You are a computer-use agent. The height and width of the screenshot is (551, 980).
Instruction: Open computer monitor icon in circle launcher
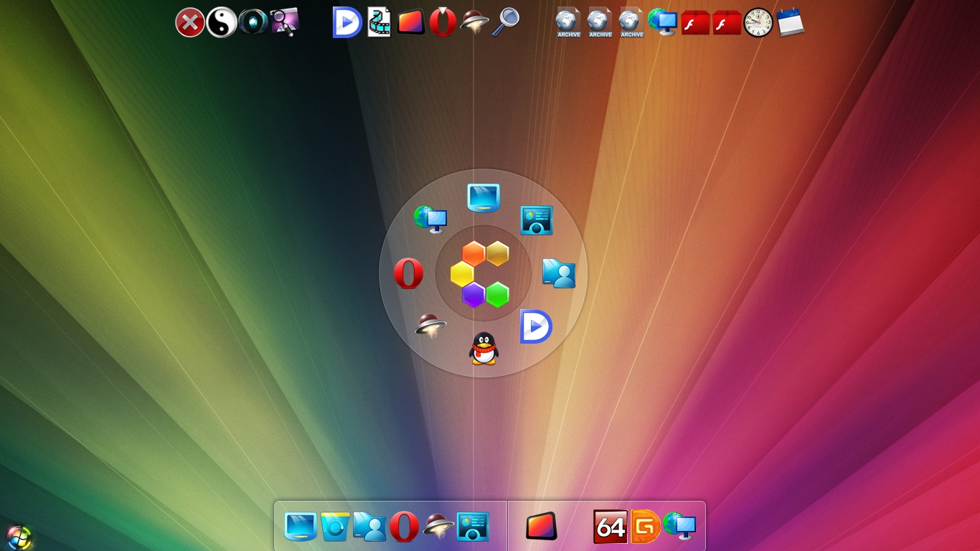tap(484, 198)
